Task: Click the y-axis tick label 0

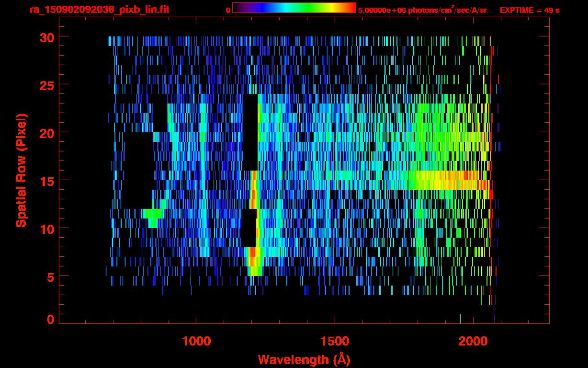Action: pyautogui.click(x=49, y=319)
